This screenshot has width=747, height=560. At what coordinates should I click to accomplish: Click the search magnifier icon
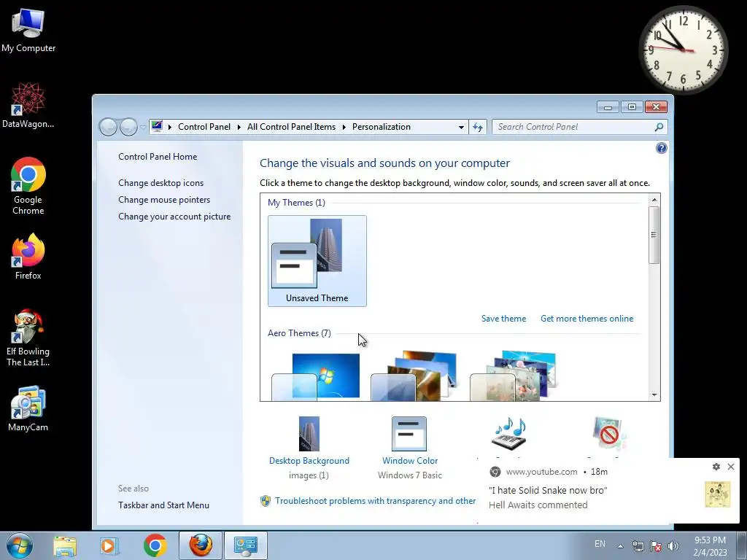(x=659, y=127)
